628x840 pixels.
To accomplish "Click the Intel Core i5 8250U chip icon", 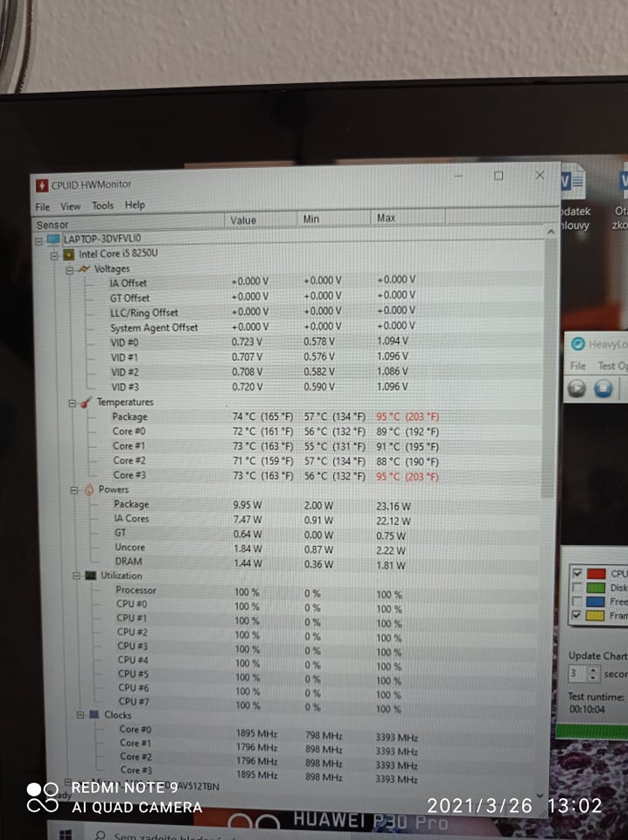I will click(x=68, y=255).
